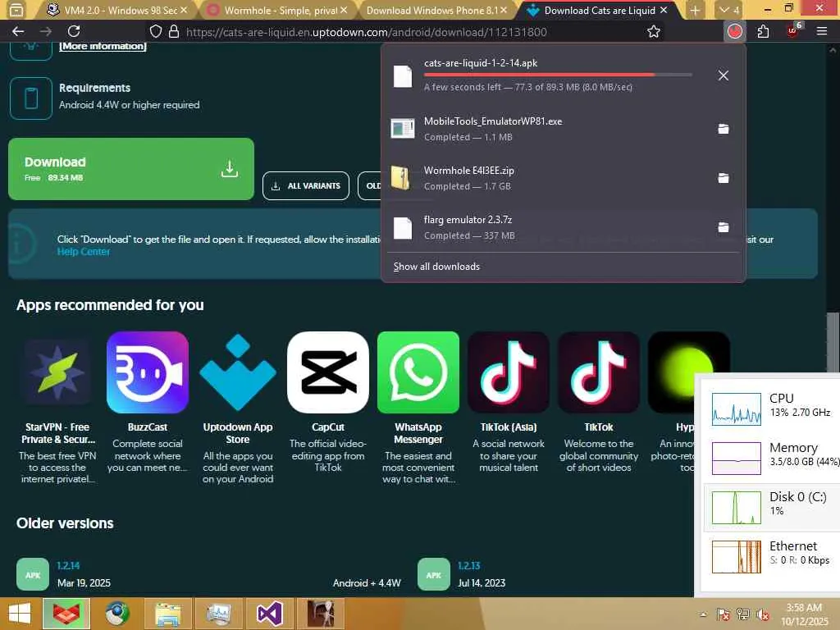The width and height of the screenshot is (840, 630).
Task: Open the Action Center flag tray icon
Action: (723, 614)
